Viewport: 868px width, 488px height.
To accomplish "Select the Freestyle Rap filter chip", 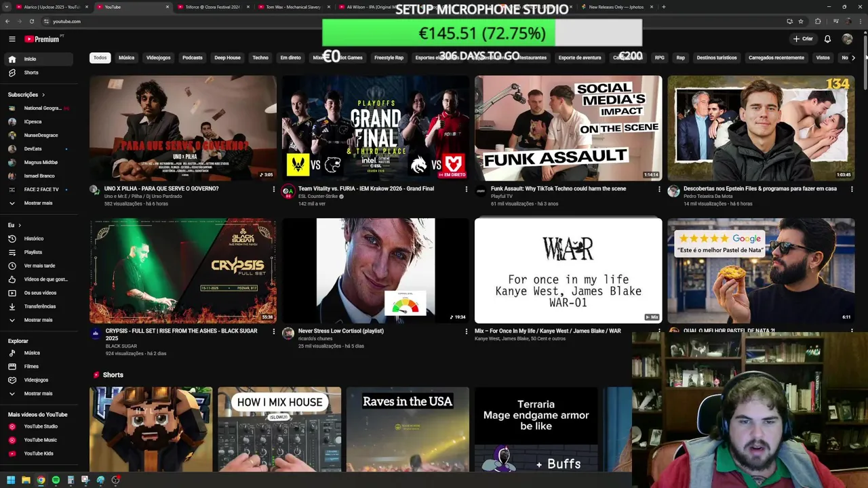I will pyautogui.click(x=389, y=58).
